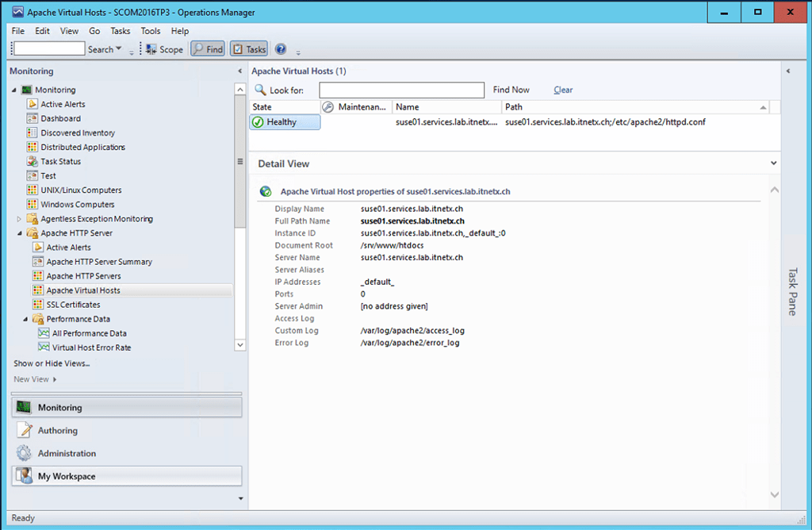Expand the Agentless Exception Monitoring folder

point(19,219)
